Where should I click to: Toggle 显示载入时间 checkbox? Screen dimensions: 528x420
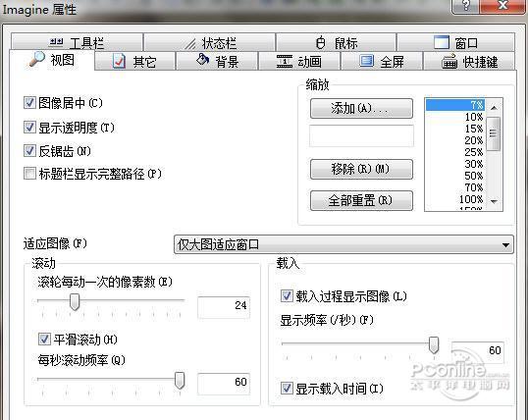point(287,389)
